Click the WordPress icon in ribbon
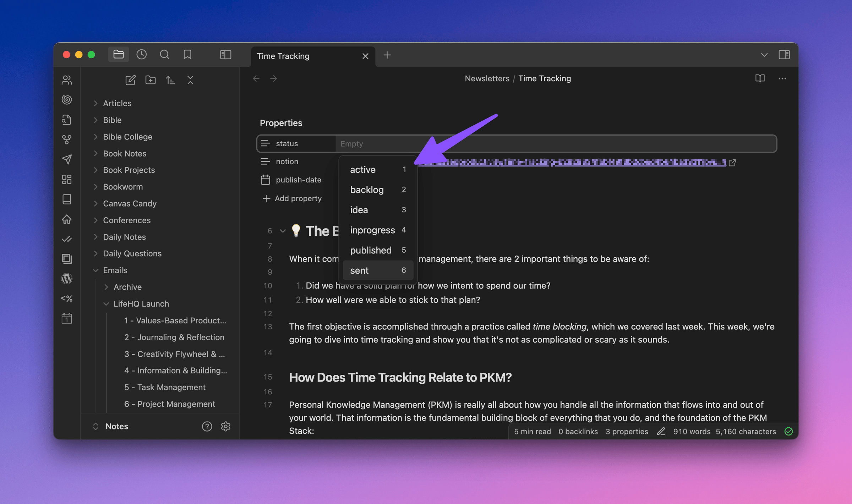Screen dimensions: 852x504 67,279
